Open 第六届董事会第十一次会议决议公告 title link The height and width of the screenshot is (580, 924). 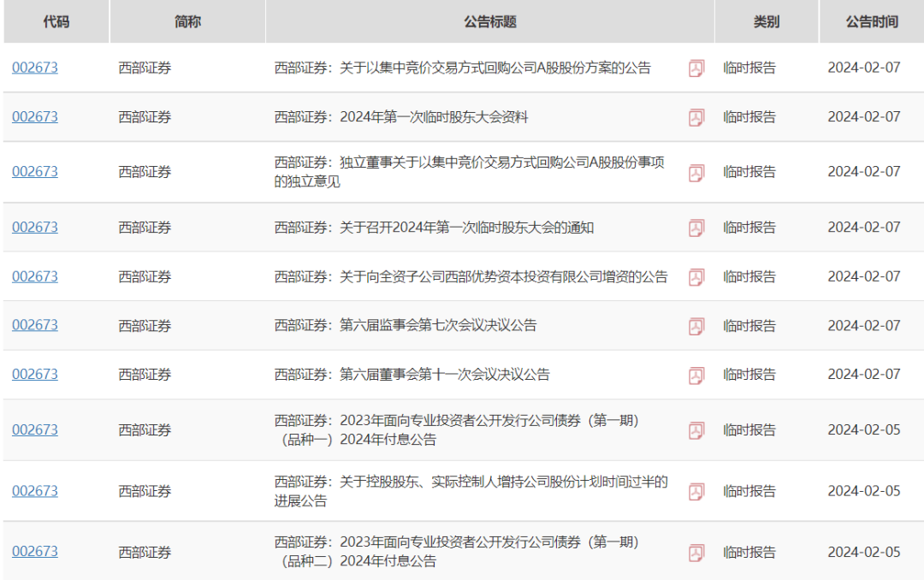tap(412, 375)
